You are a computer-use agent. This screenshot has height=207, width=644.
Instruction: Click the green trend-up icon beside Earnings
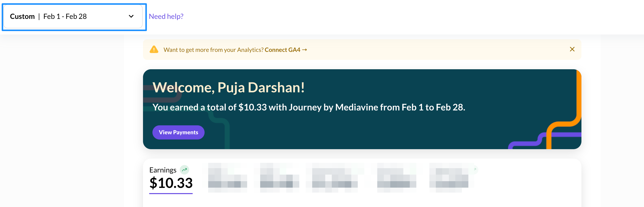coord(184,170)
